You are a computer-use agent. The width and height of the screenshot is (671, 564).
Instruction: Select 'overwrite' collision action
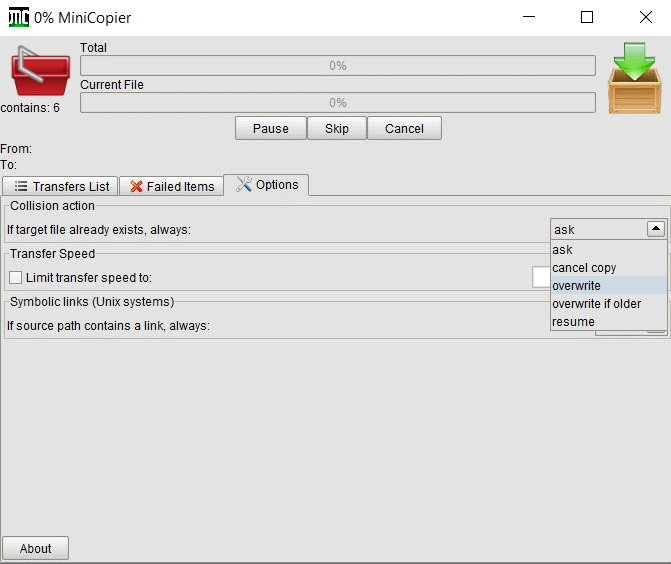(609, 285)
